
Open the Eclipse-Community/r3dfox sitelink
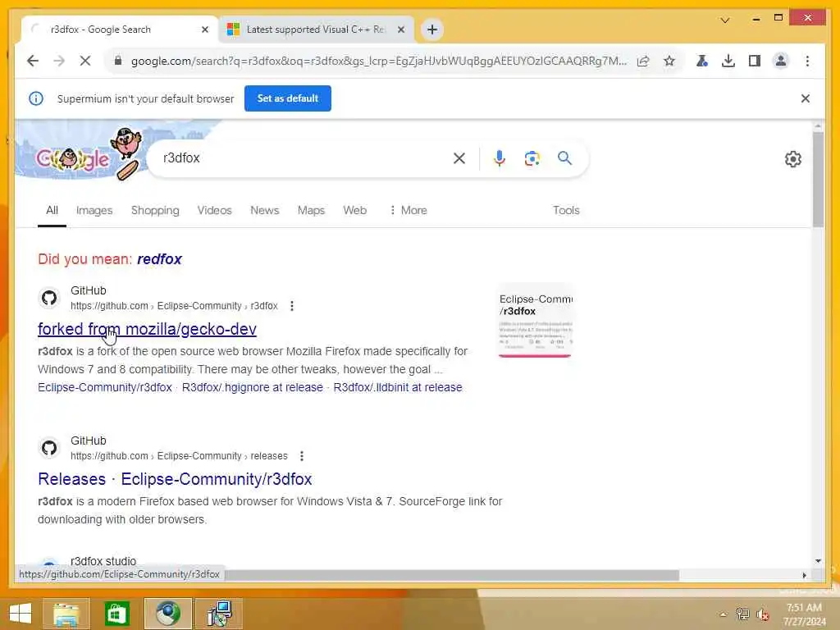[x=105, y=387]
